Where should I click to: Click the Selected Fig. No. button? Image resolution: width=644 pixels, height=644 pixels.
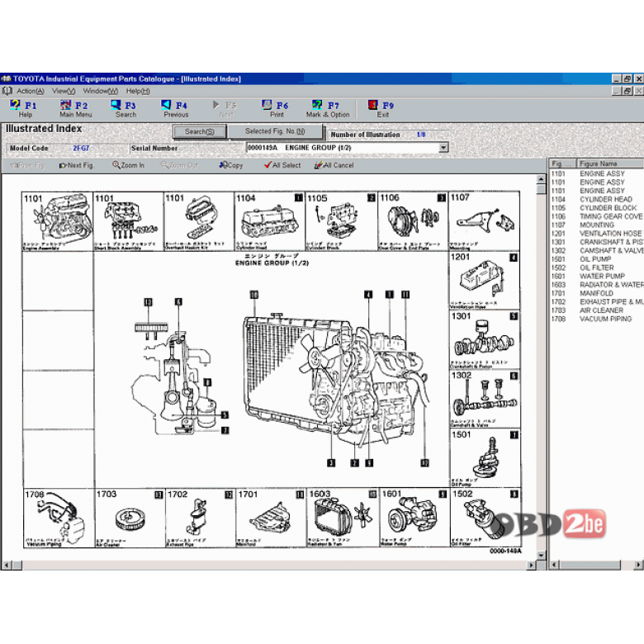click(x=275, y=131)
